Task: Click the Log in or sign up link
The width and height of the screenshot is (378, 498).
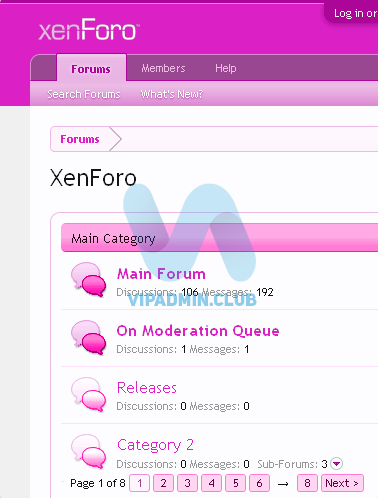Action: (x=355, y=13)
